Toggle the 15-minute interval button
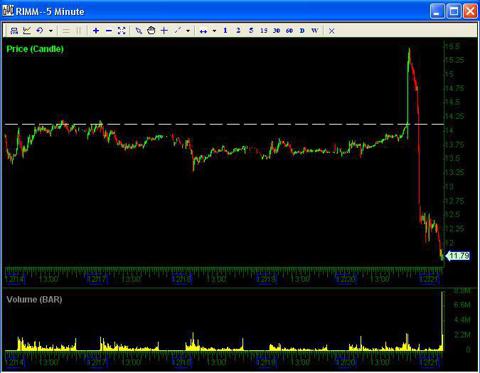This screenshot has width=480, height=373. 264,31
